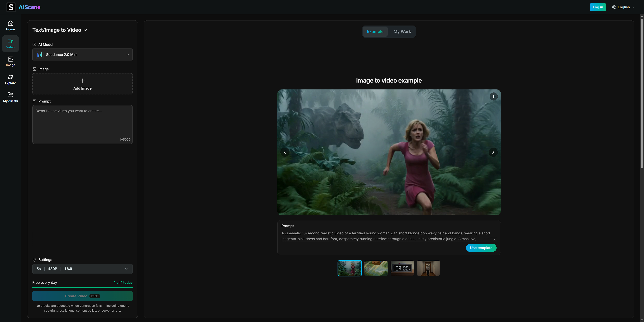Screen dimensions: 644x322
Task: Open the Seedance 2.0 Mini model dropdown
Action: (83, 55)
